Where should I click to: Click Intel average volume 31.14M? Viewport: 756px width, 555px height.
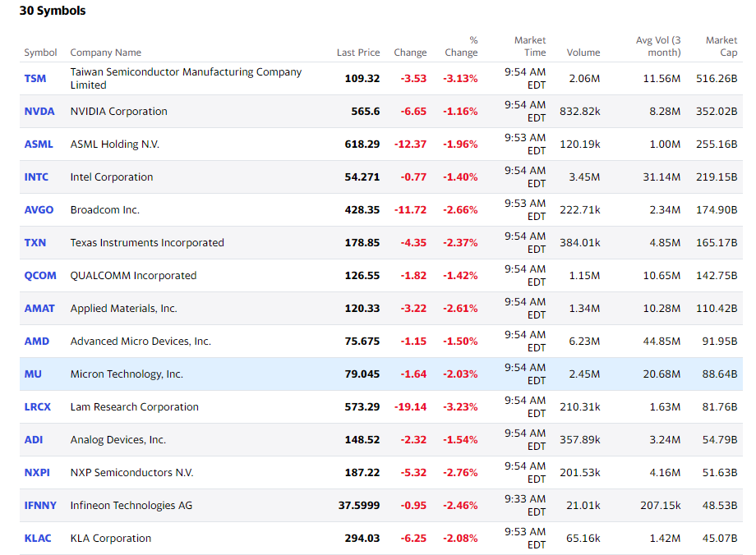point(661,177)
